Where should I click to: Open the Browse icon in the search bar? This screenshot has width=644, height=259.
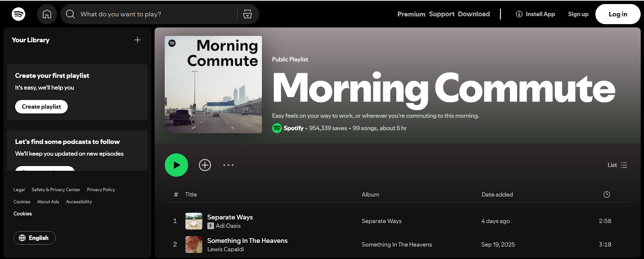248,14
